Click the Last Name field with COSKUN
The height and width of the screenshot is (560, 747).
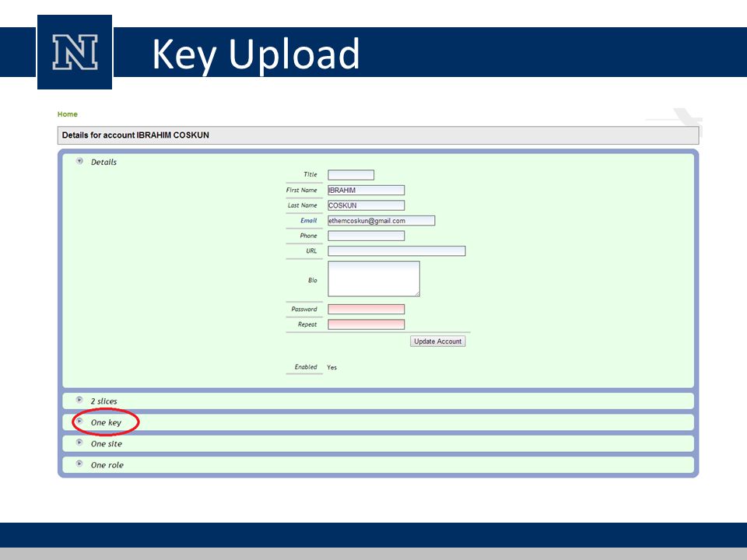366,205
